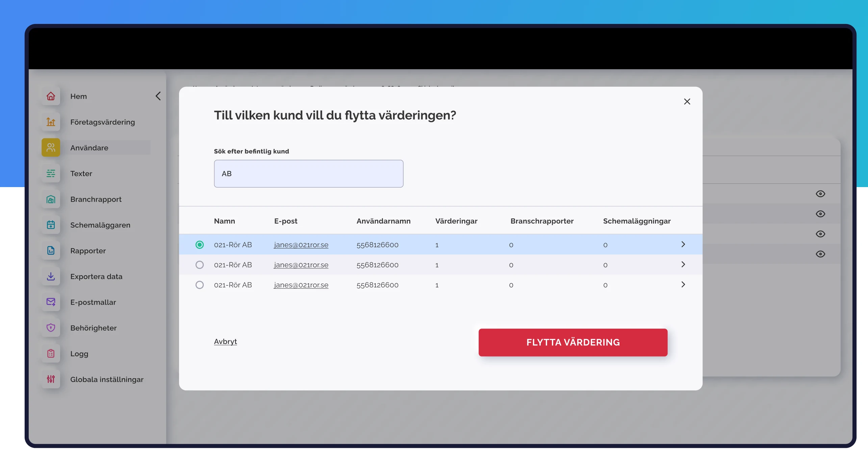Click the second row username 5568126600
This screenshot has height=466, width=868.
[x=377, y=265]
